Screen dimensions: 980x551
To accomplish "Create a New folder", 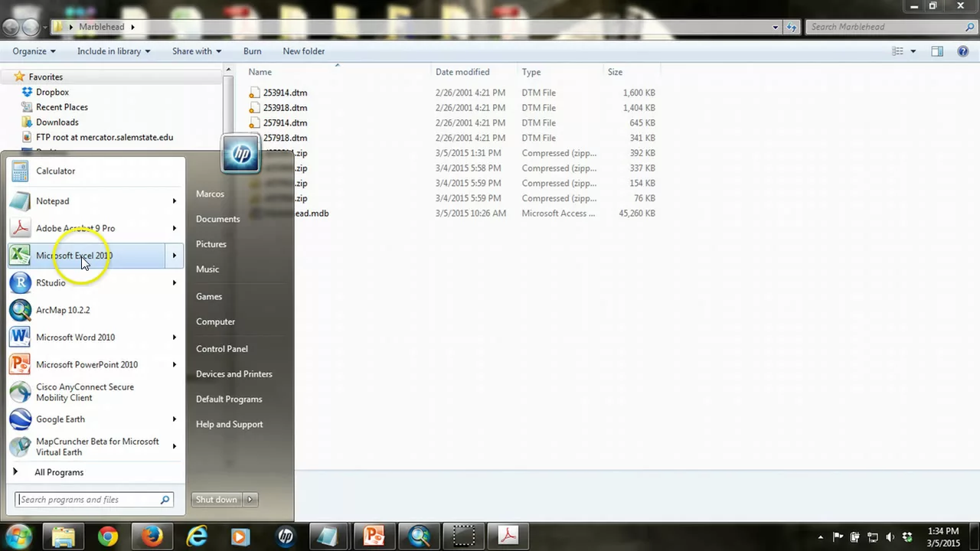I will point(304,51).
